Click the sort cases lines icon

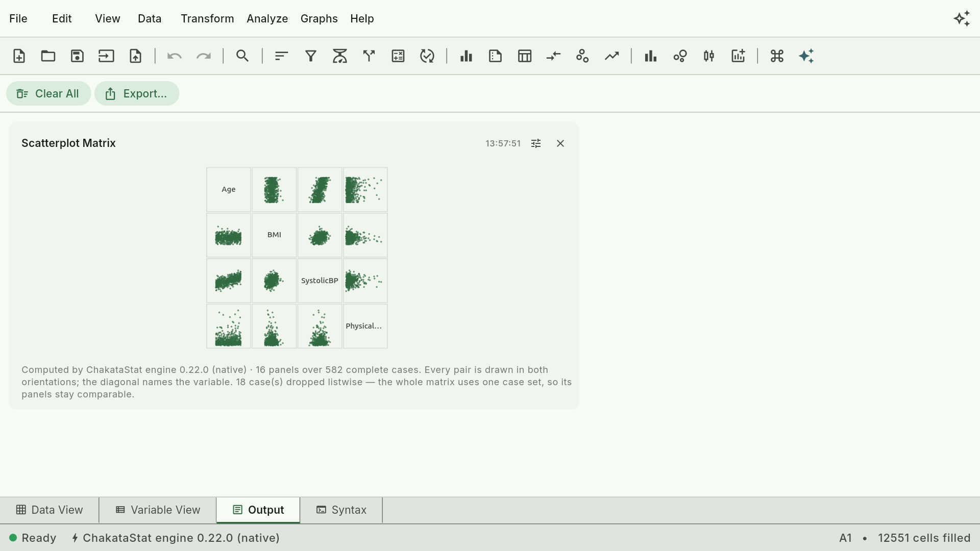click(x=282, y=56)
